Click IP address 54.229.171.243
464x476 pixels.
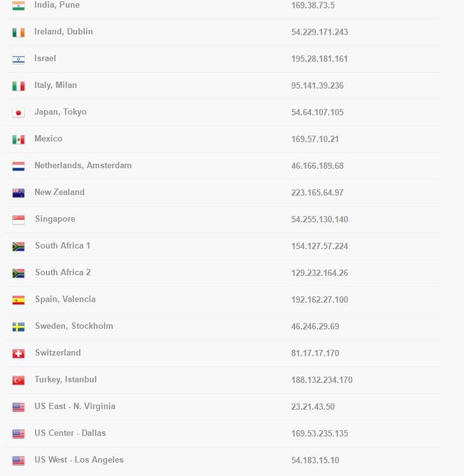tap(319, 32)
